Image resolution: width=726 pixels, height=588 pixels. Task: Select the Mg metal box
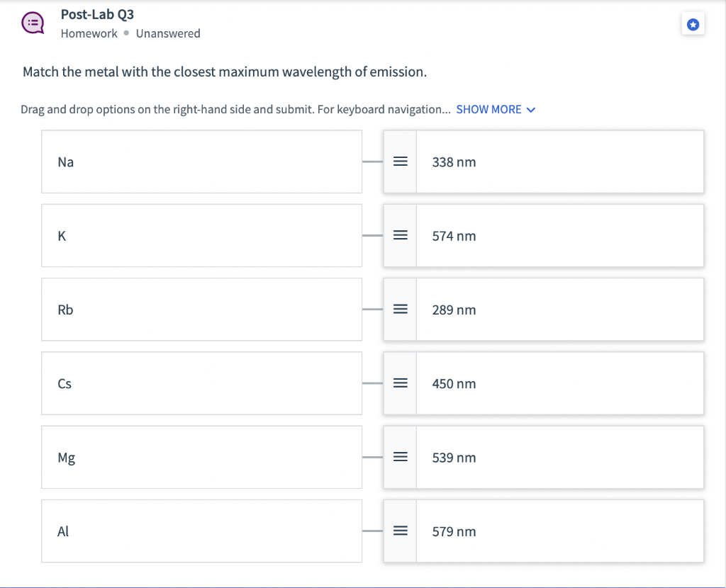point(201,458)
